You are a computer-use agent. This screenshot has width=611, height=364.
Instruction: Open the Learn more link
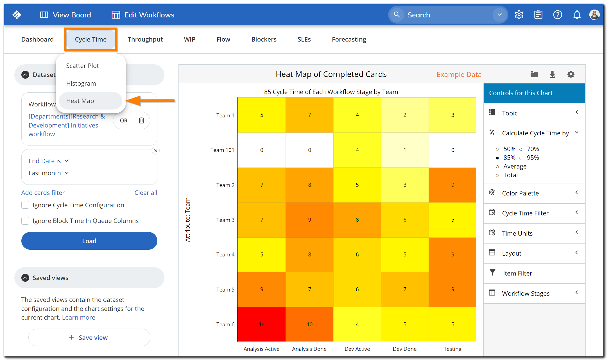[x=79, y=317]
